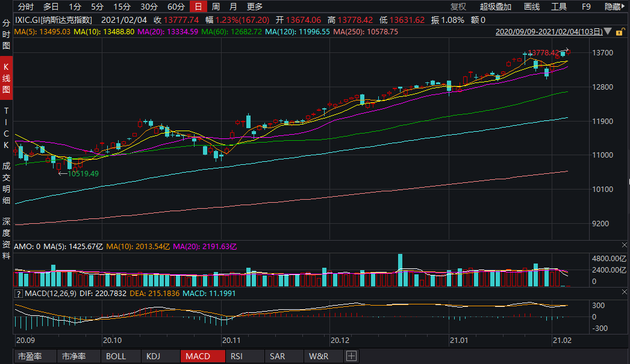This screenshot has width=630, height=364.
Task: Switch to the KDJ indicator tab
Action: pos(154,356)
